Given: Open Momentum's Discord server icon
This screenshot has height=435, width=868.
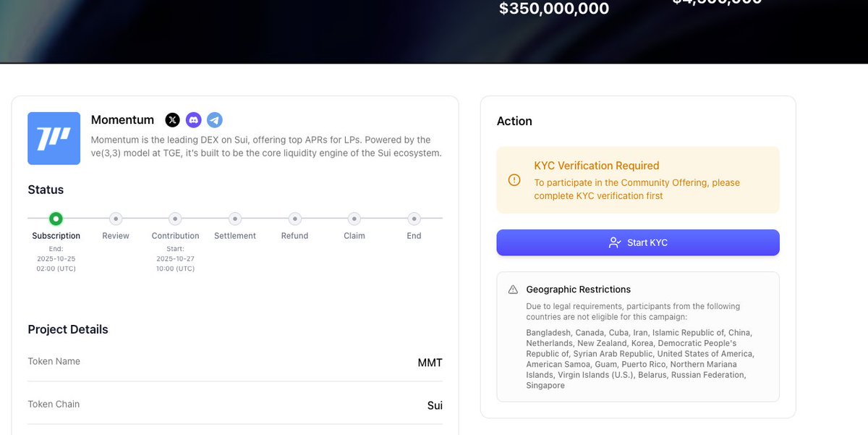Looking at the screenshot, I should pyautogui.click(x=193, y=120).
